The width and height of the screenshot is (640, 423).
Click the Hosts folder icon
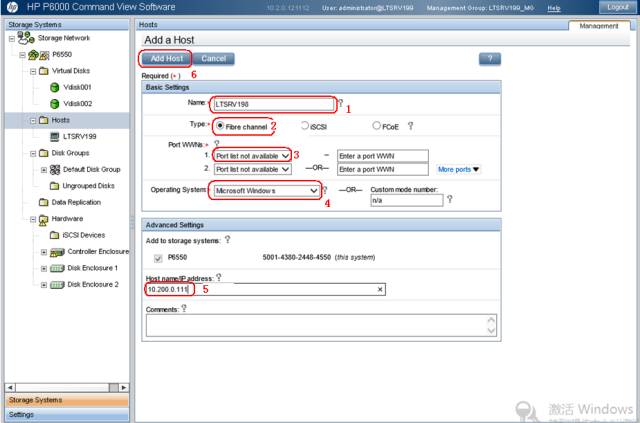43,120
